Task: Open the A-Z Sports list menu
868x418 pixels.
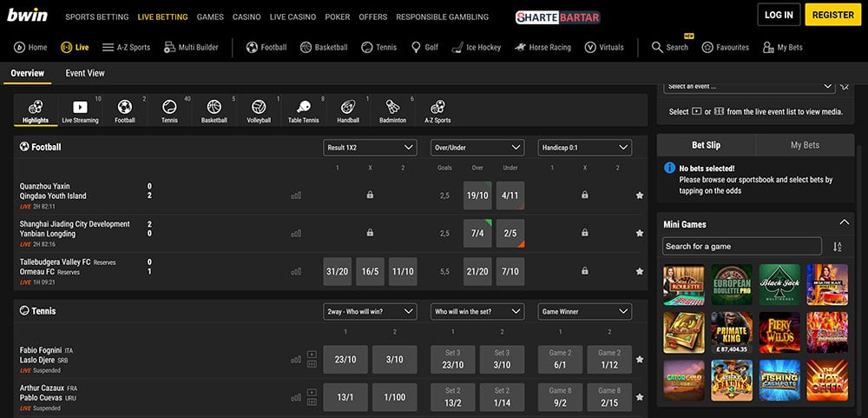Action: click(126, 48)
